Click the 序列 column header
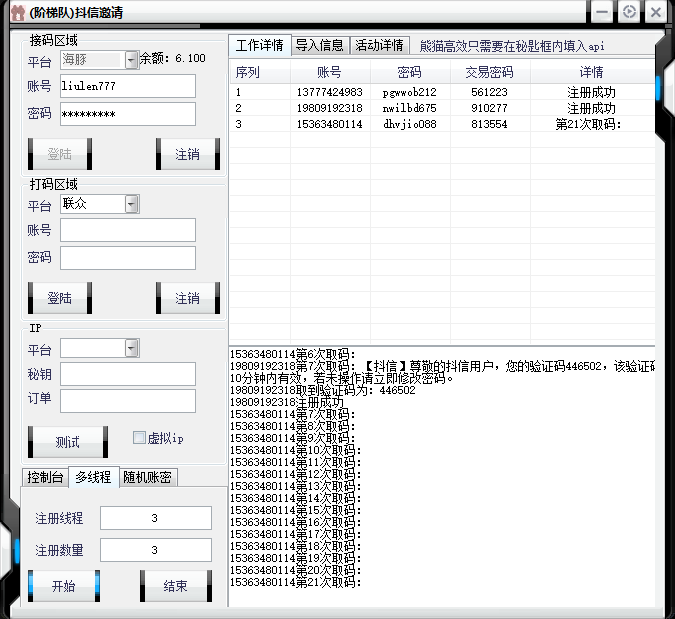Viewport: 675px width, 619px height. (x=260, y=72)
